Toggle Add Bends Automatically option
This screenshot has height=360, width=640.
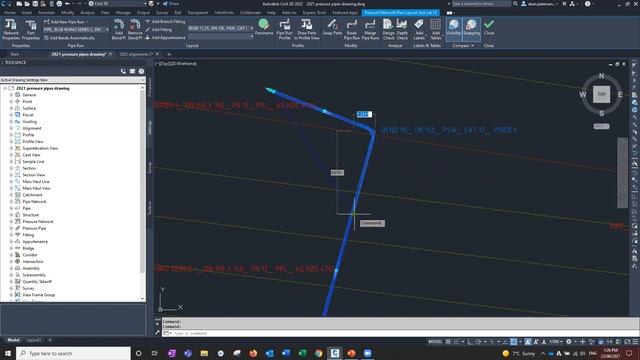(69, 38)
